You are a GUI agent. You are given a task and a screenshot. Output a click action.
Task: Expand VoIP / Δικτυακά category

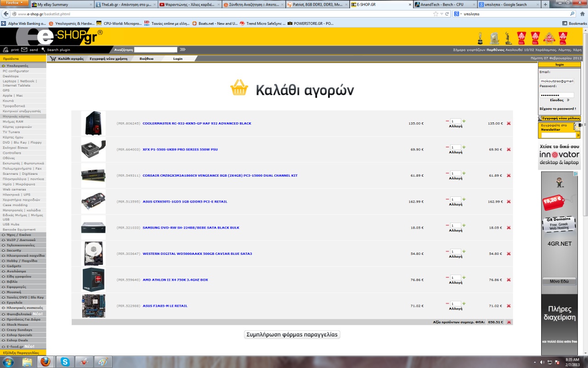[x=23, y=240]
